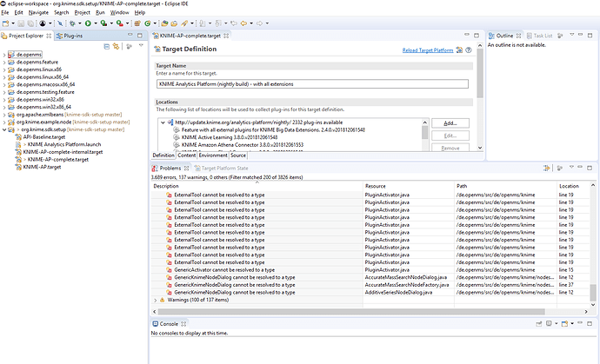Open the Outline view menu triangle
Viewport: 600px width, 364px height.
pyautogui.click(x=571, y=35)
